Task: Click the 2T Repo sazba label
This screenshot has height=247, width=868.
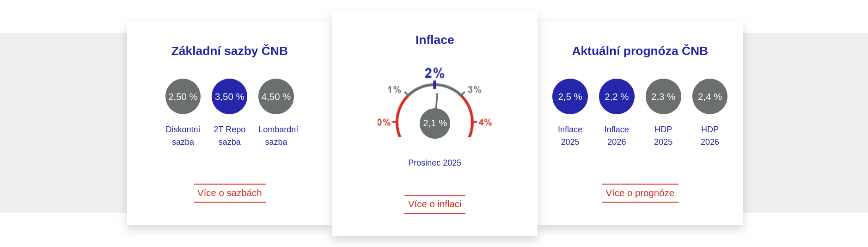Action: click(x=229, y=136)
